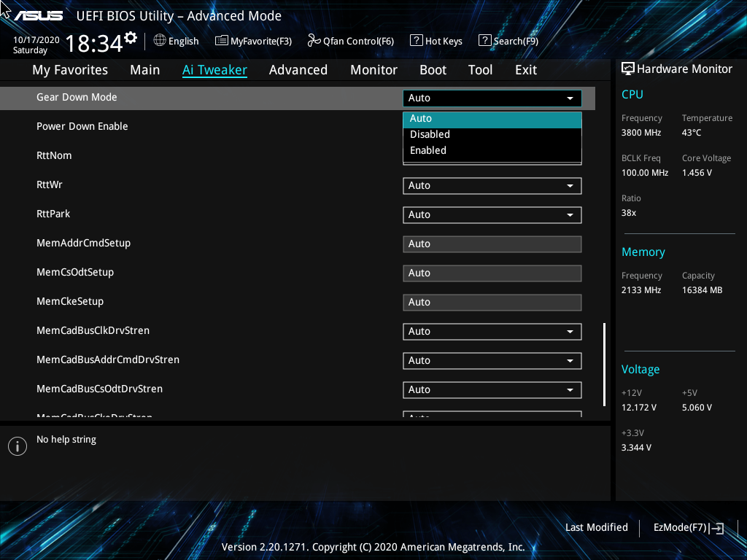The height and width of the screenshot is (560, 747).
Task: Click the memory capacity 16384 MB value
Action: click(703, 290)
